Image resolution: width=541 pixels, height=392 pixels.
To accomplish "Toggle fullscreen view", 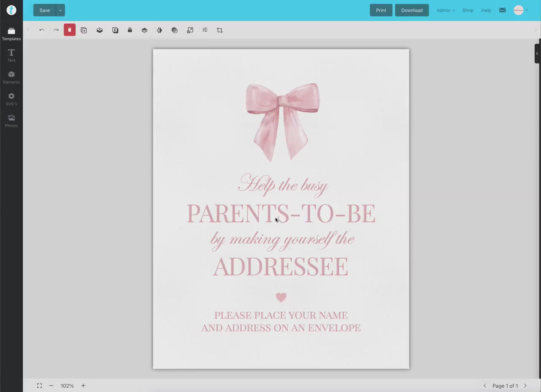I will tap(39, 386).
